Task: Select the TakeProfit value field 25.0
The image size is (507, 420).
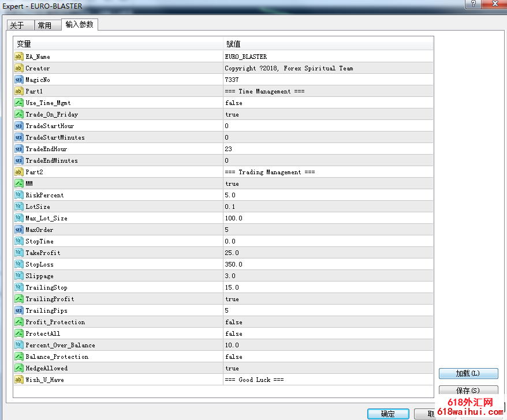Action: [x=232, y=253]
